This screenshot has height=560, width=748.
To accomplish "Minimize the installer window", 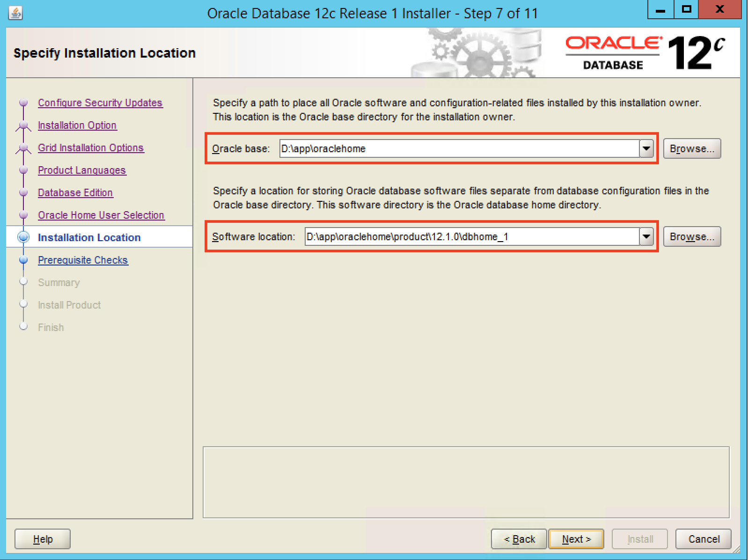I will (660, 9).
